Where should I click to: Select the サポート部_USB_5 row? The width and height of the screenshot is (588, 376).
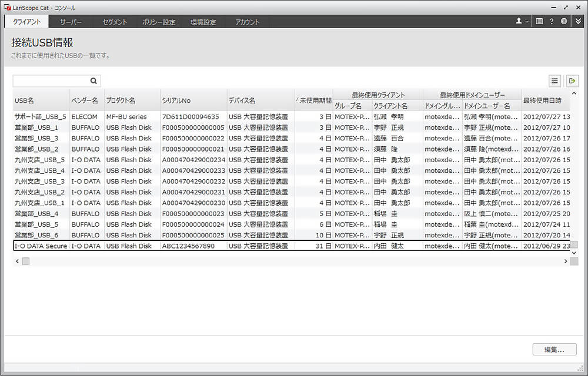pyautogui.click(x=292, y=116)
